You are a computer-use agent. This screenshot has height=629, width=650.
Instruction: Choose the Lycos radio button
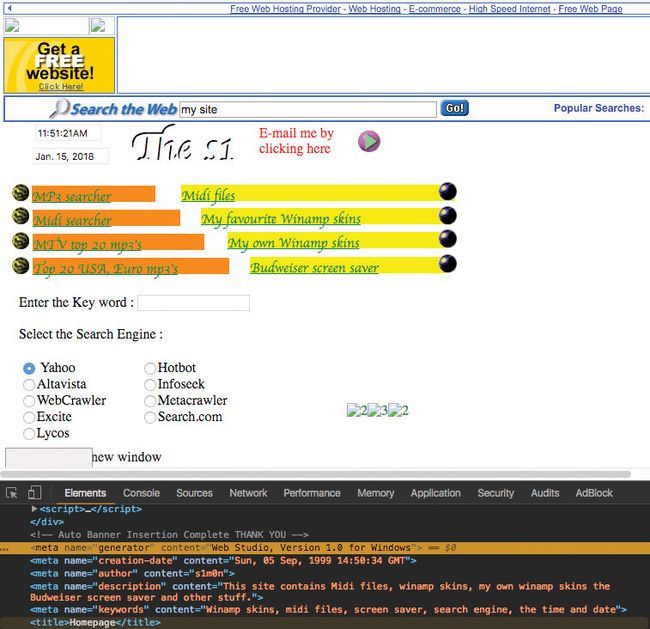[29, 434]
